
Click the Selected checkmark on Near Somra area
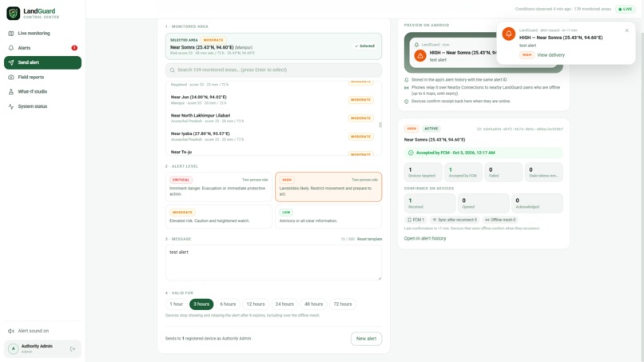pos(364,46)
